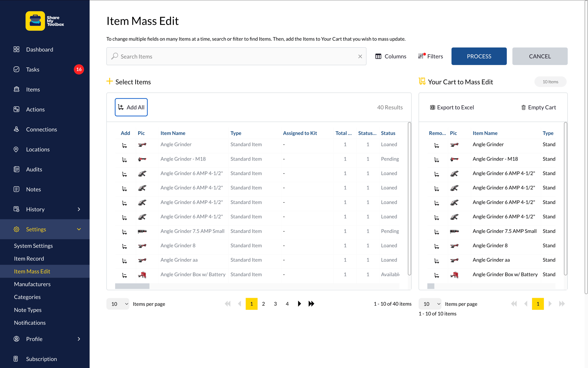
Task: Open items per page dropdown for cart
Action: [x=430, y=304]
